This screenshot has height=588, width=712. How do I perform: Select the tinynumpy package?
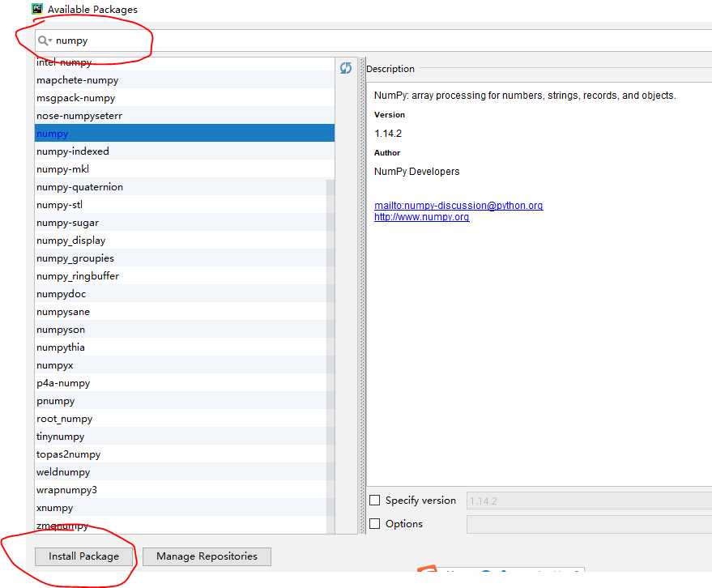pyautogui.click(x=185, y=437)
